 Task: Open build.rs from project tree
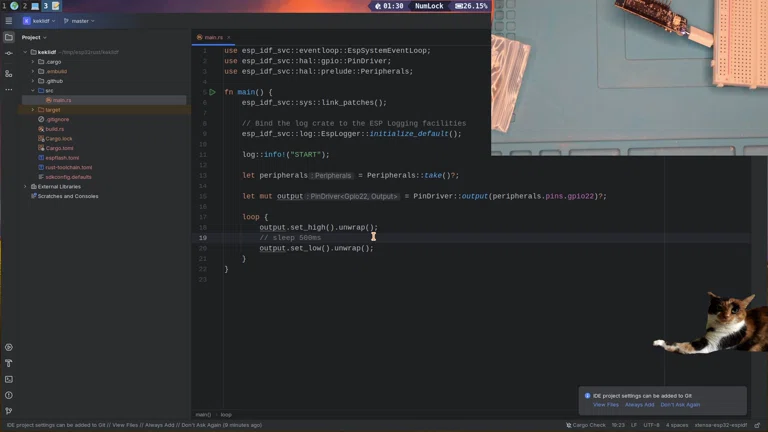54,129
